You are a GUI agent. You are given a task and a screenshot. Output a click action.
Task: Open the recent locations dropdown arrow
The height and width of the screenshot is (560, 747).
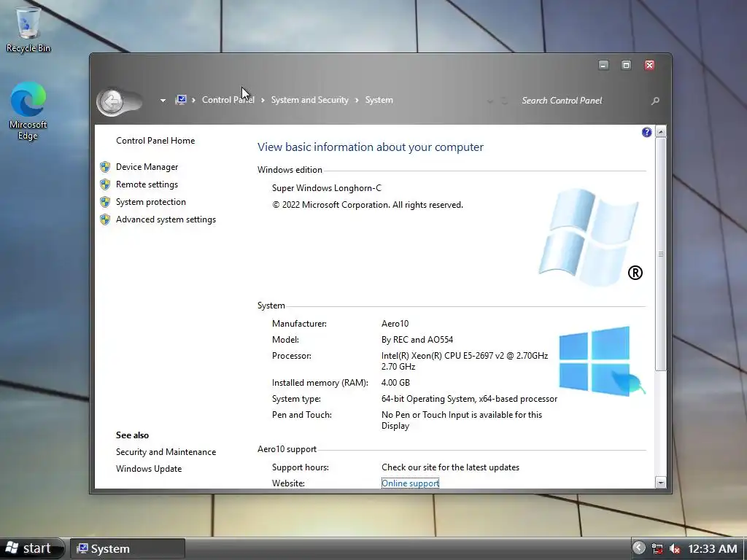tap(163, 101)
